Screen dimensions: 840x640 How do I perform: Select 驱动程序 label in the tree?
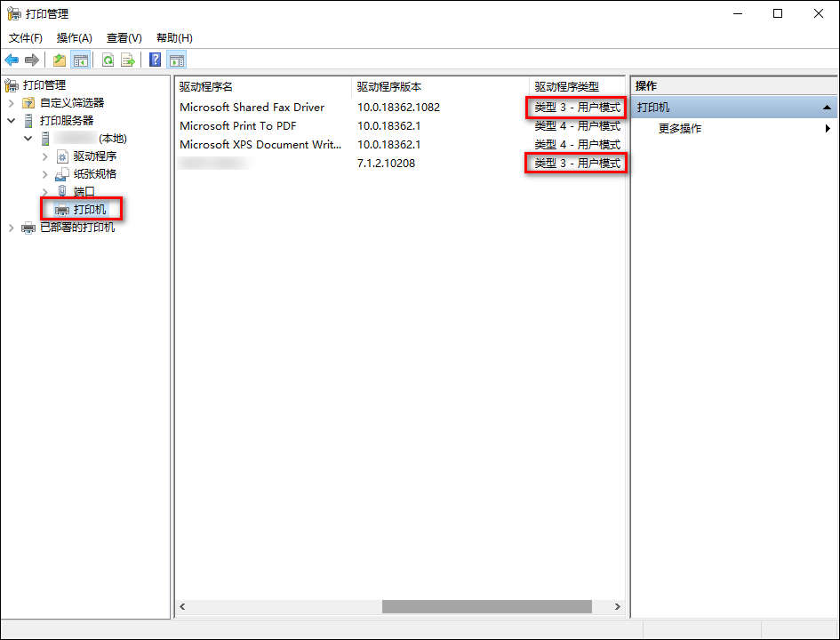95,156
